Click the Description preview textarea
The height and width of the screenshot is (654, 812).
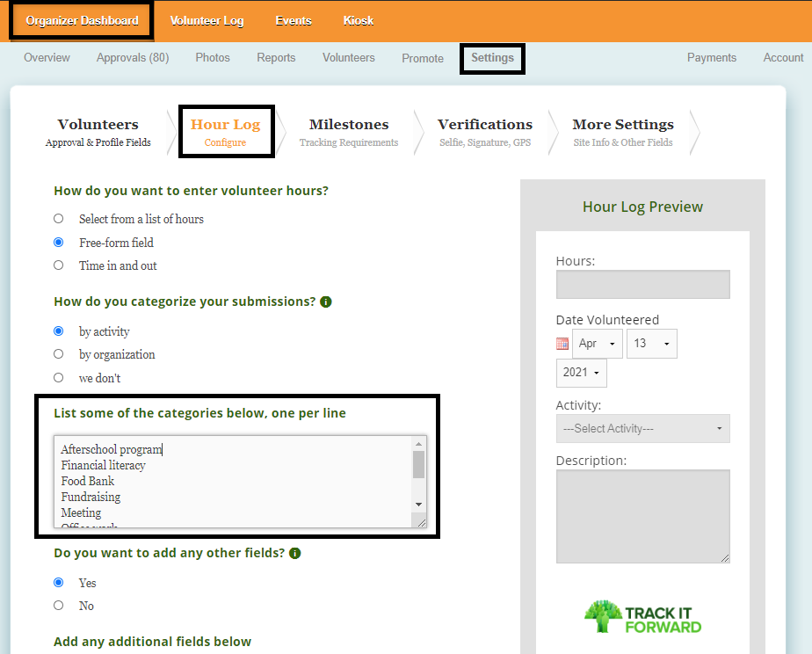[642, 516]
